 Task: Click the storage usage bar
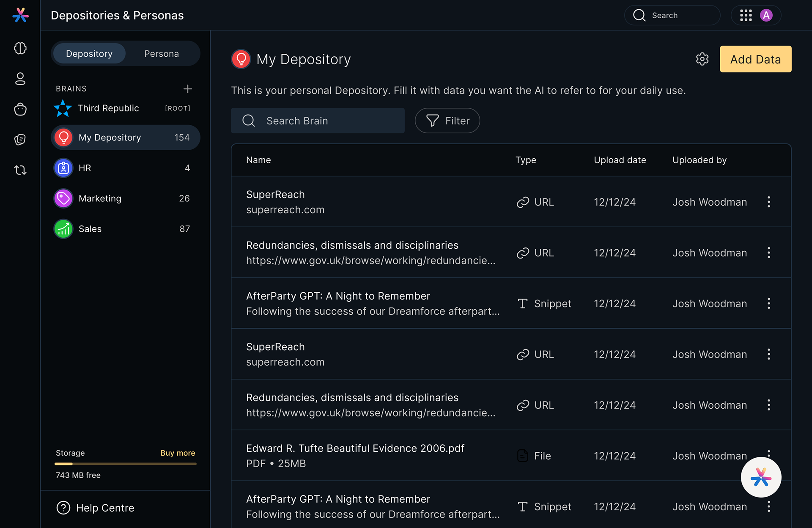(x=125, y=464)
